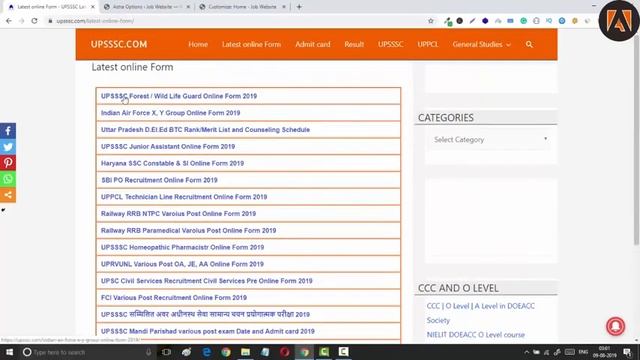The height and width of the screenshot is (360, 640).
Task: Go to Home menu item
Action: click(x=198, y=44)
